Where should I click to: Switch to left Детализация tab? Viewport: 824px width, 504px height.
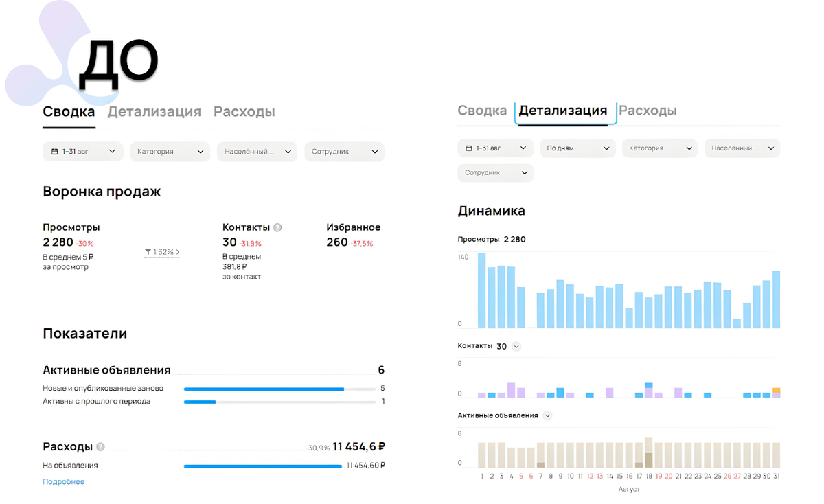click(x=154, y=112)
